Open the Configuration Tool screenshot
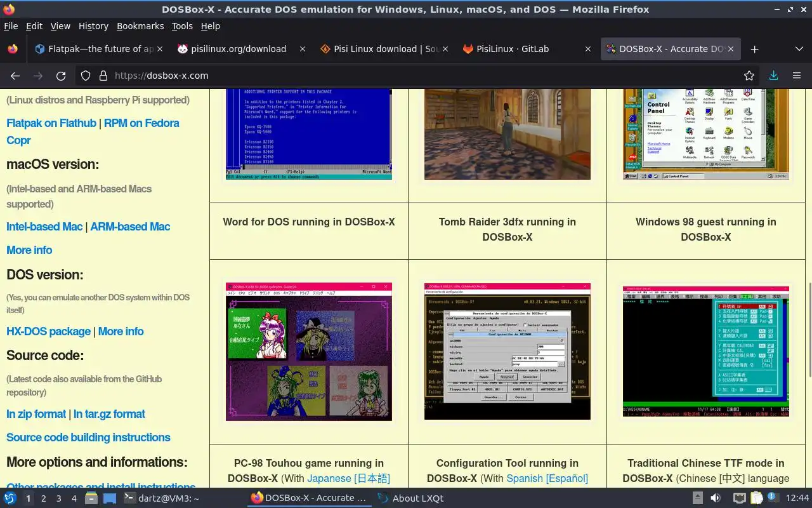 (507, 352)
